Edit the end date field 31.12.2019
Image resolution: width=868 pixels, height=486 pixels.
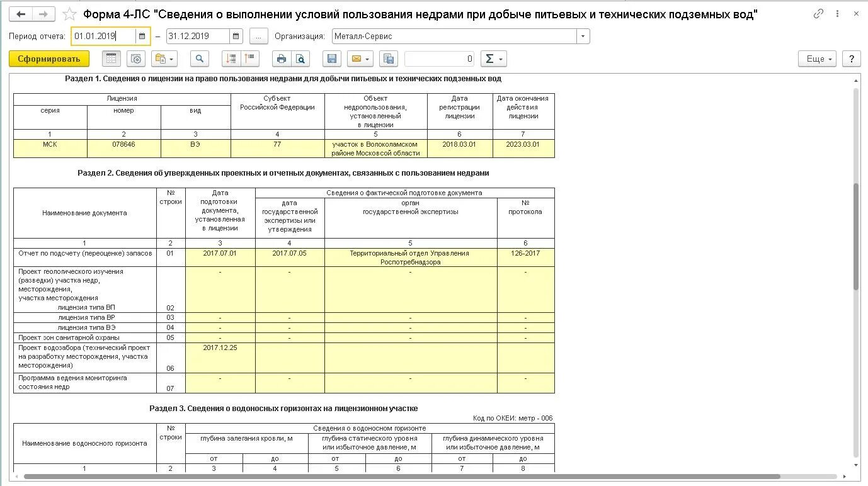pos(197,37)
